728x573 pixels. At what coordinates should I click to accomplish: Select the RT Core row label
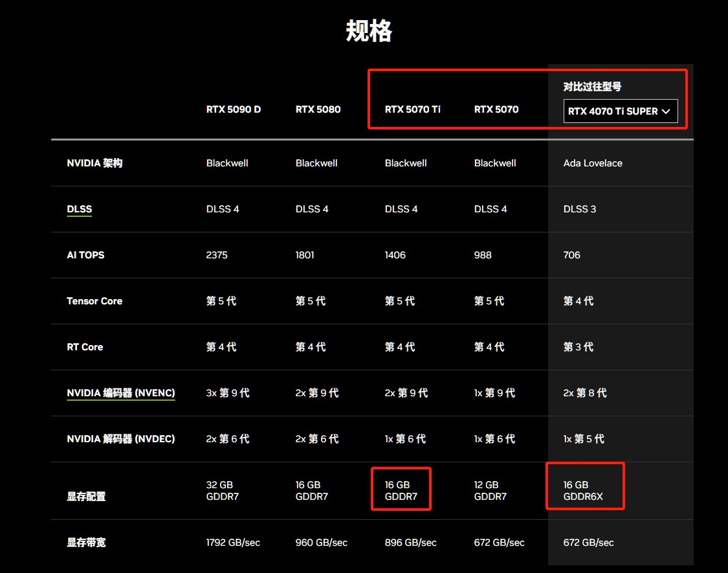coord(85,347)
